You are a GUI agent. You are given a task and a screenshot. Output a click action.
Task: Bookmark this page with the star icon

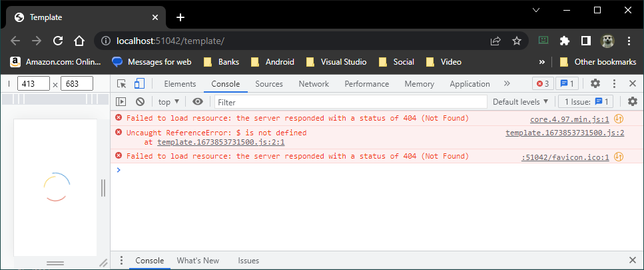[516, 41]
